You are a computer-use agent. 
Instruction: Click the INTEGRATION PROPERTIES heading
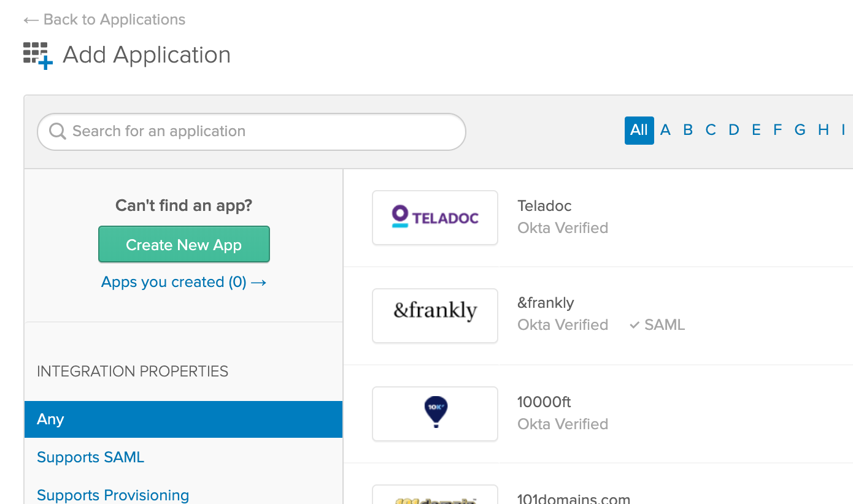133,372
